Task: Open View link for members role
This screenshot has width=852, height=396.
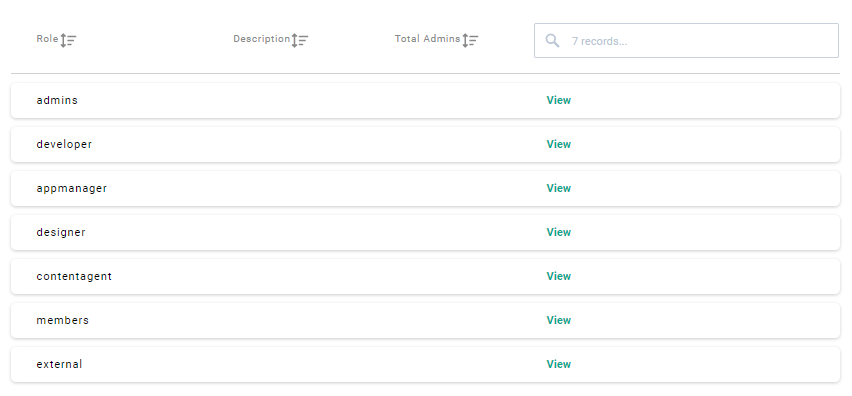Action: (559, 320)
